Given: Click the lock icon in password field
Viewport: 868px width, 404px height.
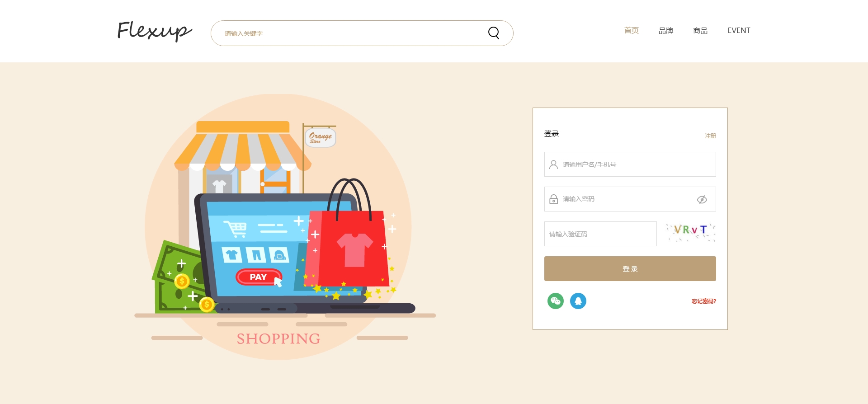Looking at the screenshot, I should [553, 199].
